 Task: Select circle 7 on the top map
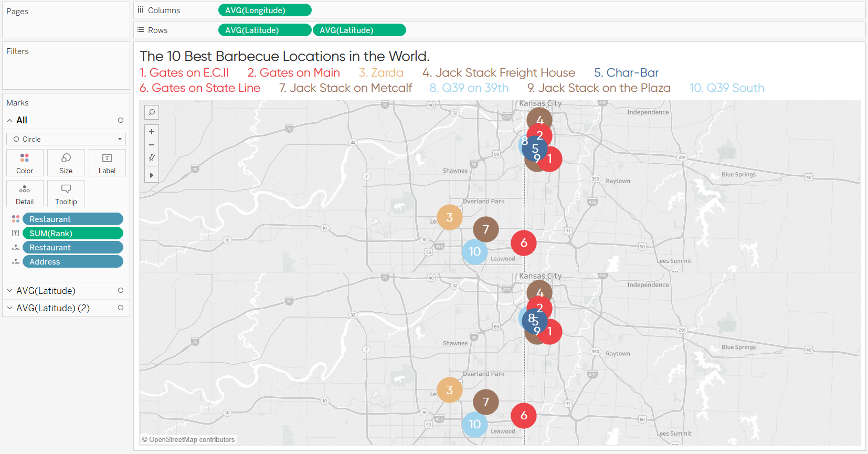click(486, 229)
